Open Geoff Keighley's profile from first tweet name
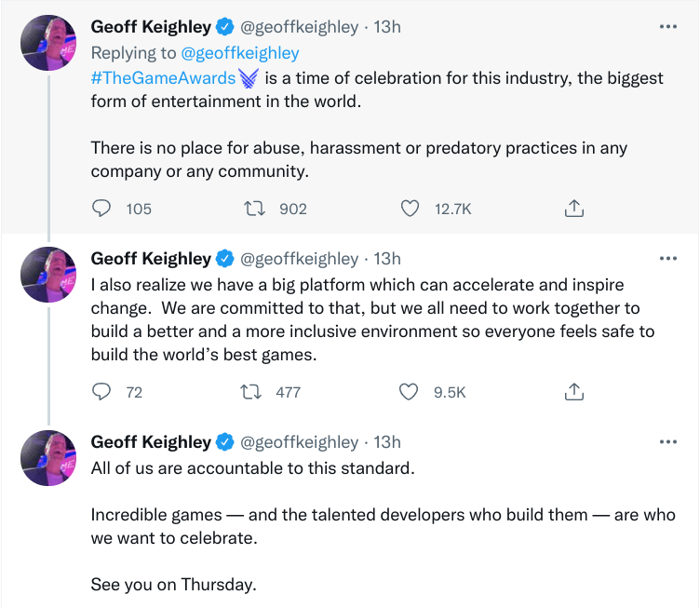 point(151,27)
